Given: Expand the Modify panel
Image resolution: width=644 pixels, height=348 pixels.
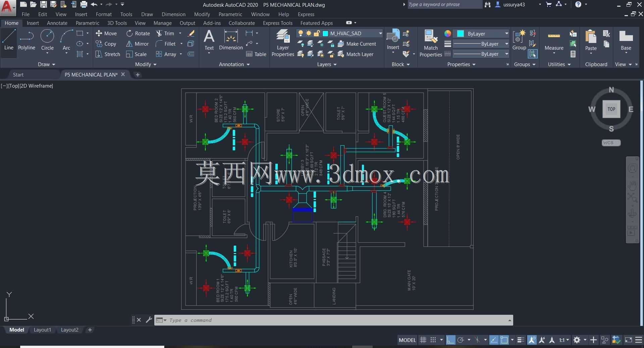Looking at the screenshot, I should click(146, 64).
